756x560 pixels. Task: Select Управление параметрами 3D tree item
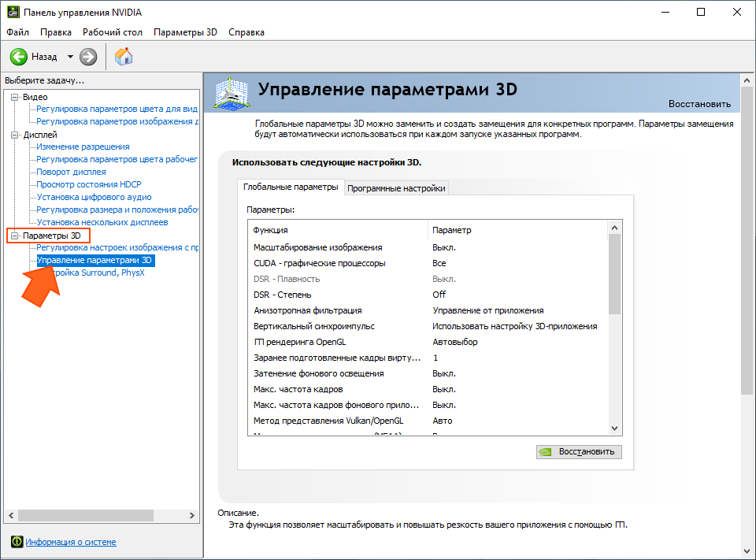point(95,260)
